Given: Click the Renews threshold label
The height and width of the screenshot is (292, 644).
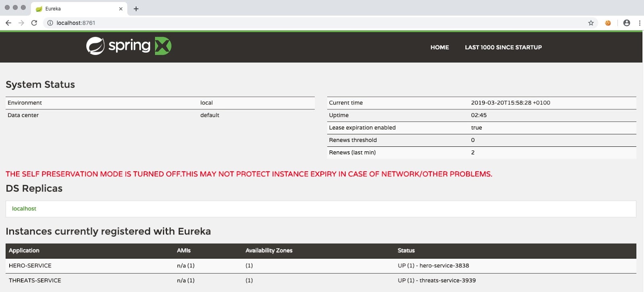Looking at the screenshot, I should pos(353,140).
